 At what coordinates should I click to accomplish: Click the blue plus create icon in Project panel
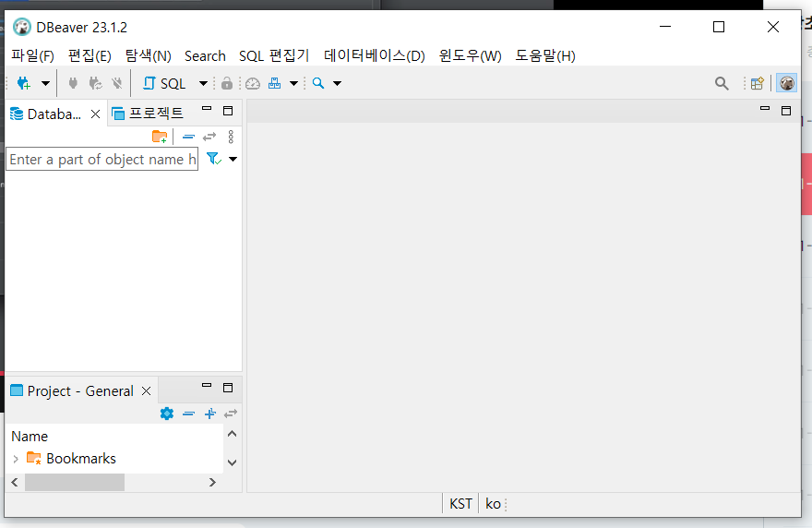click(209, 414)
